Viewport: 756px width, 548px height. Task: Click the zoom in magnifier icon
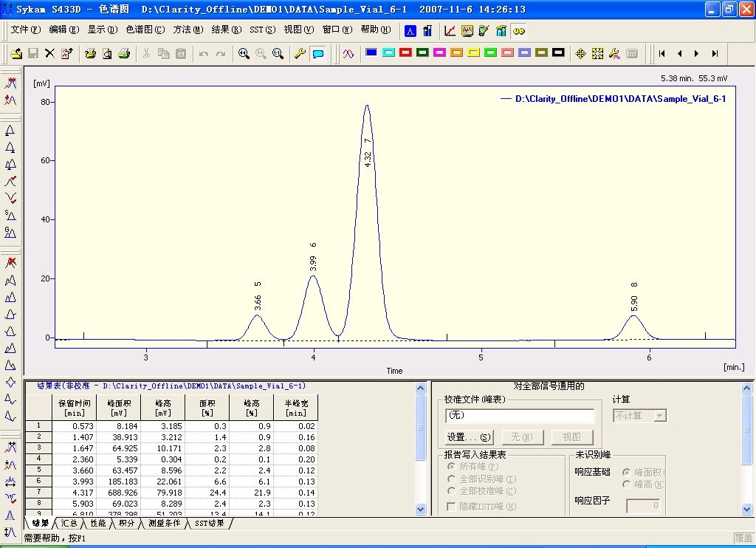[x=244, y=53]
